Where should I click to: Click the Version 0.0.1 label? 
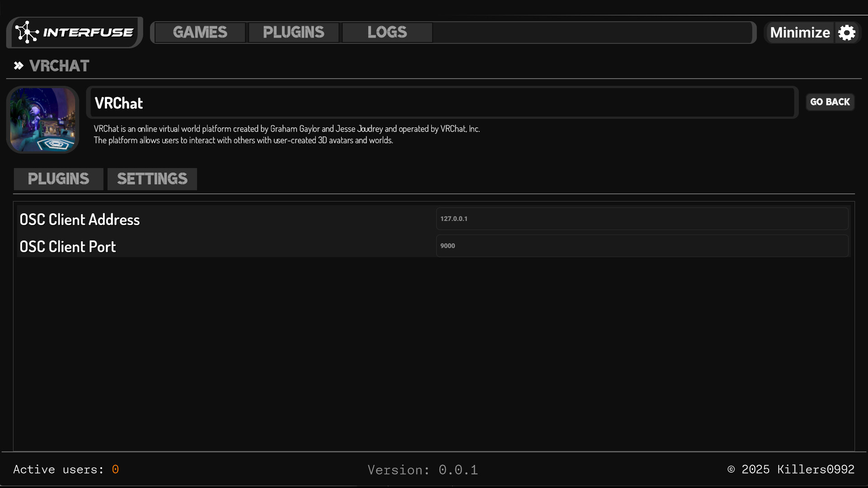pos(422,469)
